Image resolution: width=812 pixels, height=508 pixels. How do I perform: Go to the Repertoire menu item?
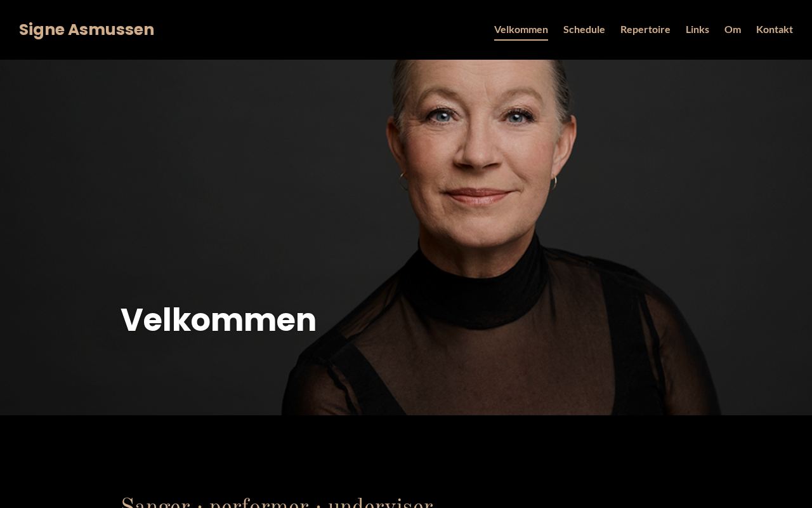coord(645,29)
